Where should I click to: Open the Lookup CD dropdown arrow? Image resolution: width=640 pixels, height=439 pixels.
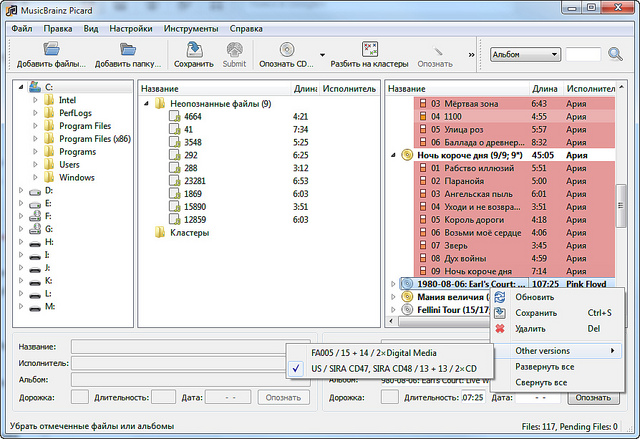pos(322,55)
